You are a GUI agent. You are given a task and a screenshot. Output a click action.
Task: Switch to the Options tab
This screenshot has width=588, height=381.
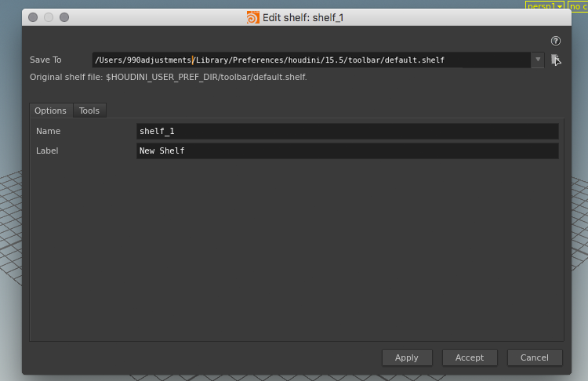point(51,111)
